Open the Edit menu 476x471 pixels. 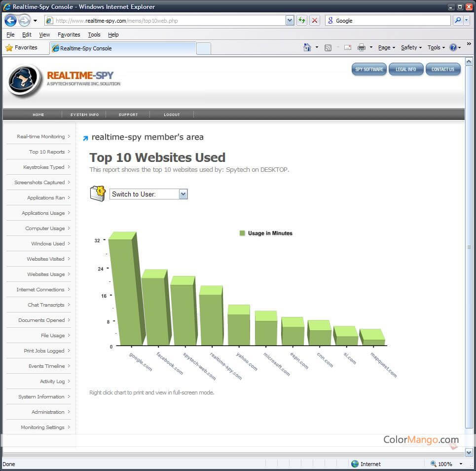coord(27,35)
